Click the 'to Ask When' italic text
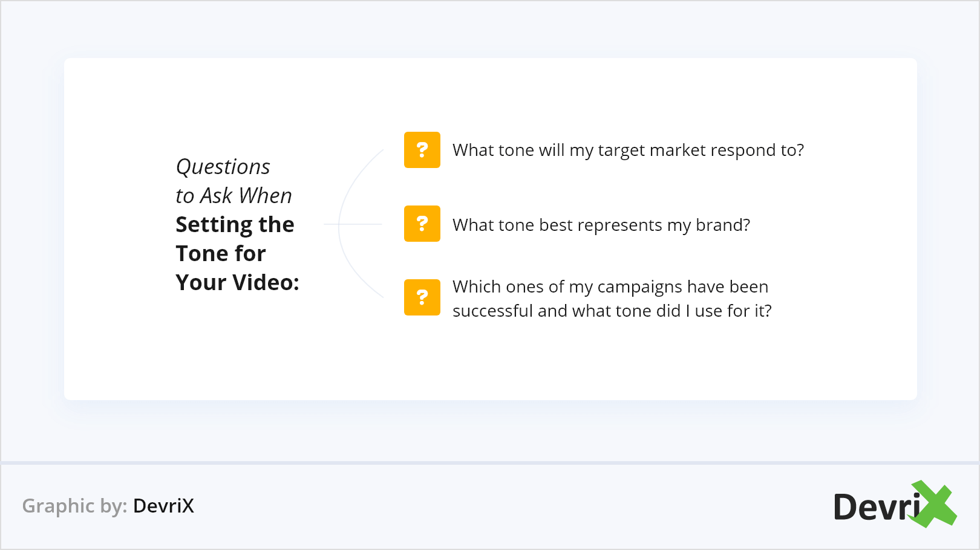Image resolution: width=980 pixels, height=550 pixels. [234, 196]
